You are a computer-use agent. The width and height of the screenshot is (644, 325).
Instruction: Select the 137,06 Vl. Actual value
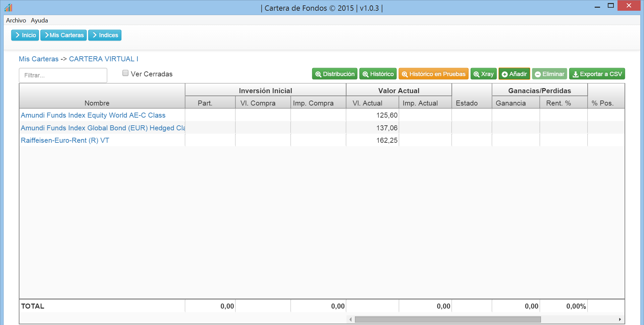[387, 128]
